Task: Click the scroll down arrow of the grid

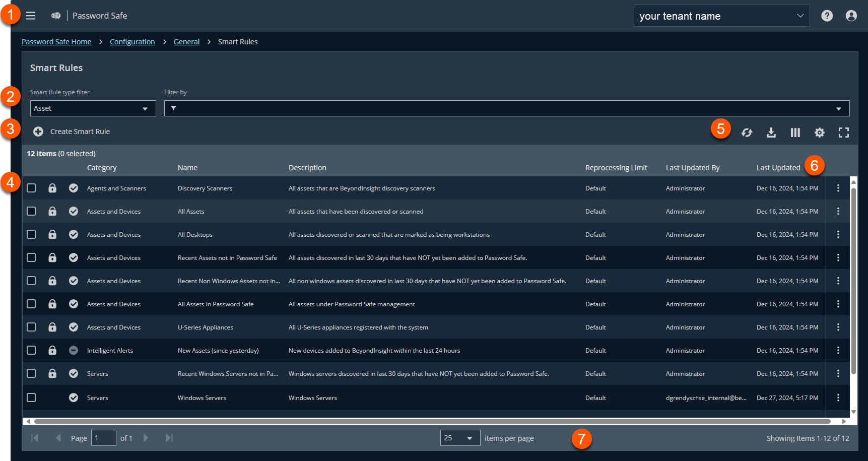Action: [x=853, y=412]
